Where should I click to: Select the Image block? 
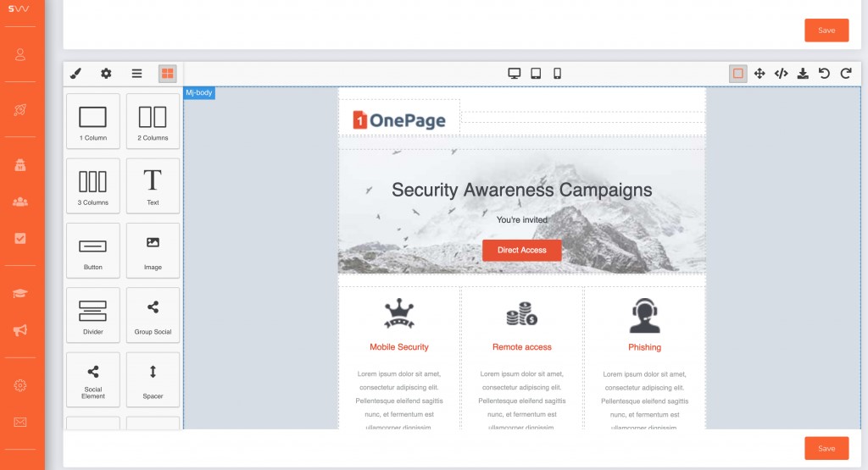tap(153, 251)
